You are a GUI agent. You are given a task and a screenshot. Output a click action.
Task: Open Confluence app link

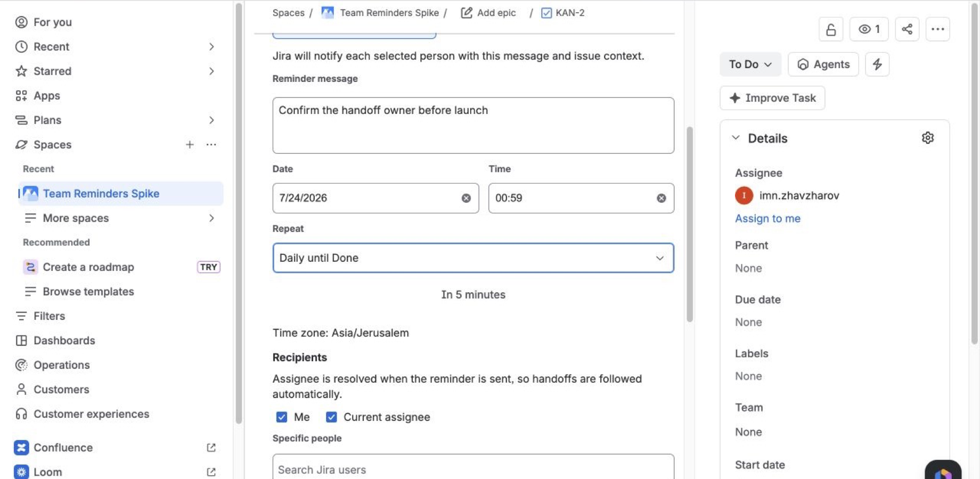[x=63, y=447]
